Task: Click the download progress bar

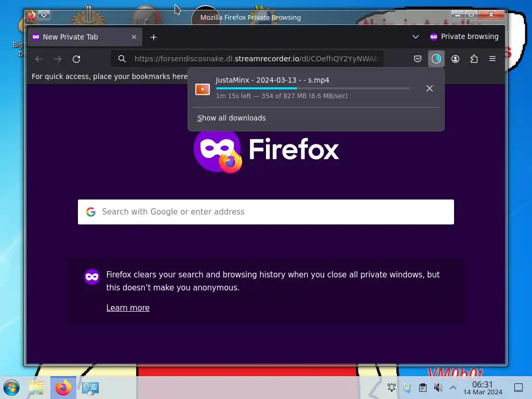Action: point(313,88)
